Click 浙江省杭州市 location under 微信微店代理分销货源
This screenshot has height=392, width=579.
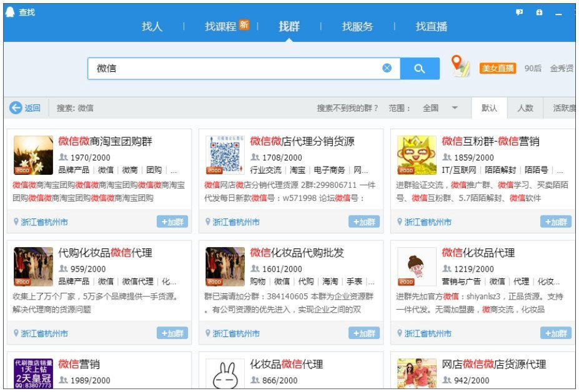(x=235, y=222)
